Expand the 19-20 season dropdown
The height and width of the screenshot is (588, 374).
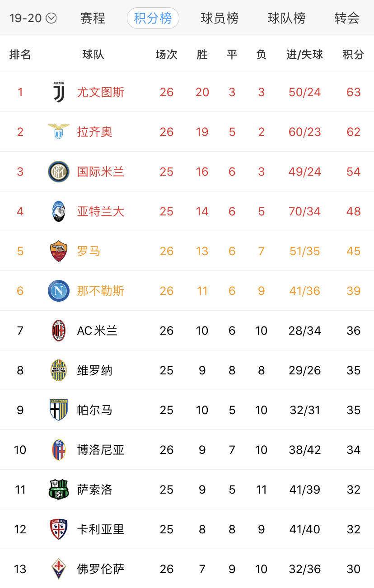(x=33, y=19)
